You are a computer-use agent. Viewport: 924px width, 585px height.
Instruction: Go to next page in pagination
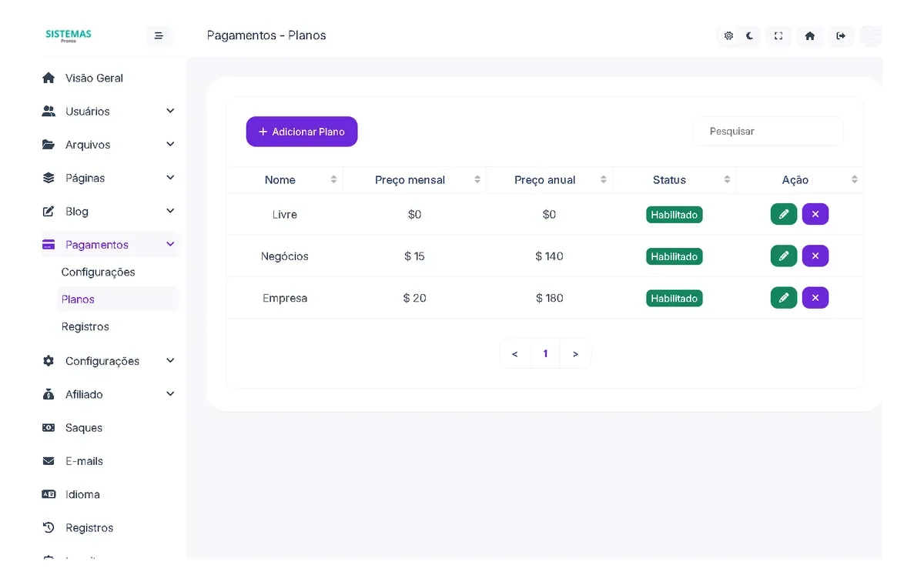click(x=575, y=354)
